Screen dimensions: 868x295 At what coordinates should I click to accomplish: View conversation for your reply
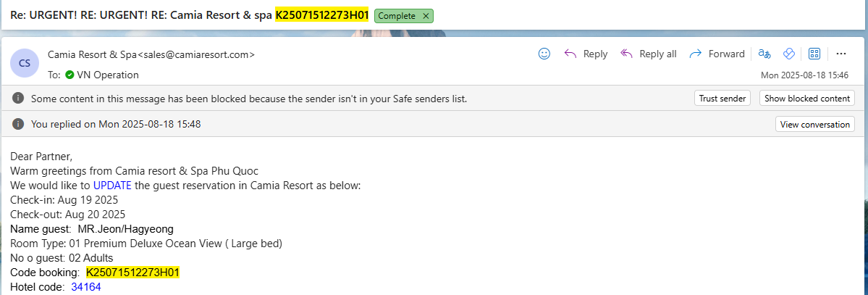coord(814,124)
